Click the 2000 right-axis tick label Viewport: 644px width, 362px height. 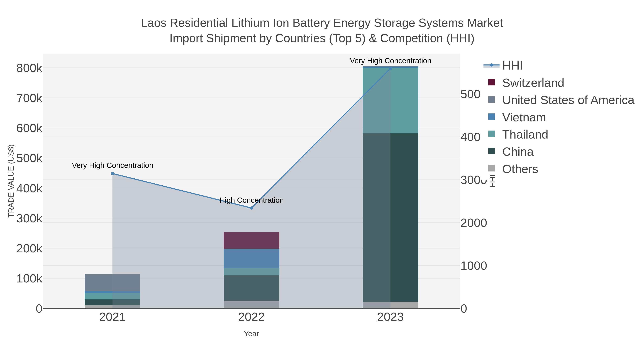click(x=474, y=223)
